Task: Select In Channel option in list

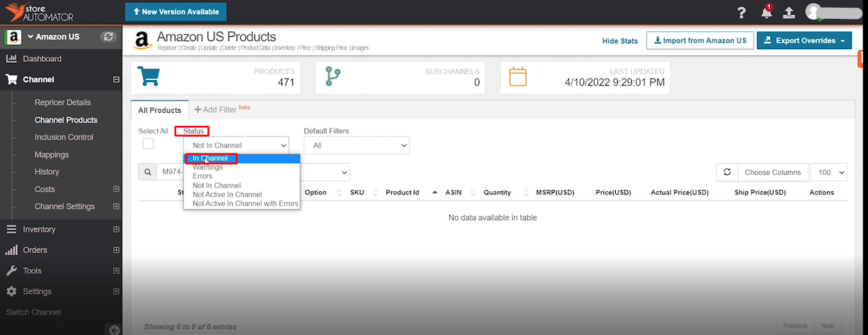Action: point(242,158)
